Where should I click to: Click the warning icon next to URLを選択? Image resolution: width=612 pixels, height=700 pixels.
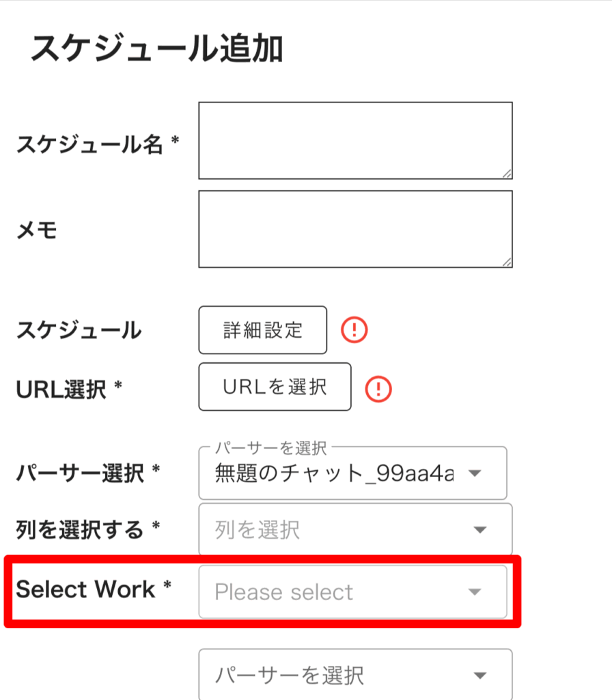tap(378, 388)
